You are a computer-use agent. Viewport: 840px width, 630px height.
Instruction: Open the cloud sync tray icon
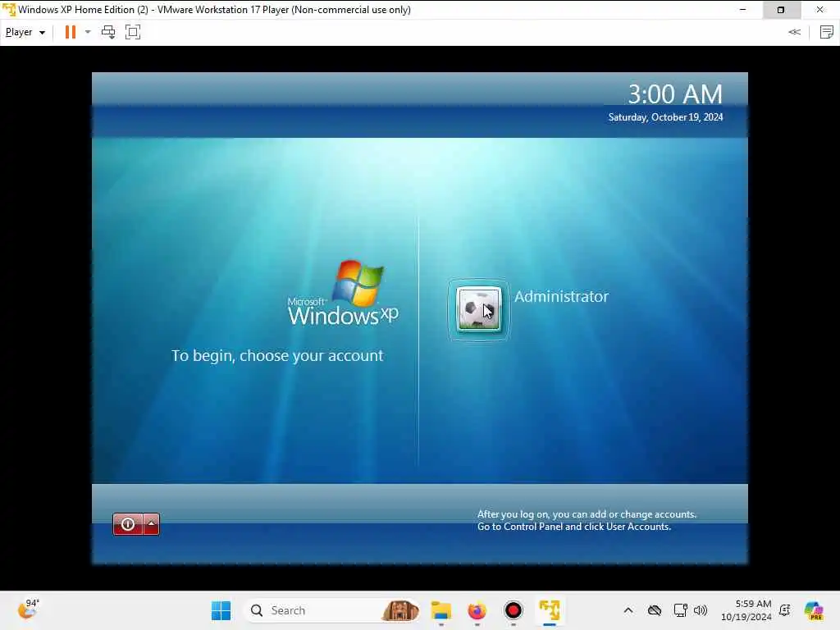[654, 610]
